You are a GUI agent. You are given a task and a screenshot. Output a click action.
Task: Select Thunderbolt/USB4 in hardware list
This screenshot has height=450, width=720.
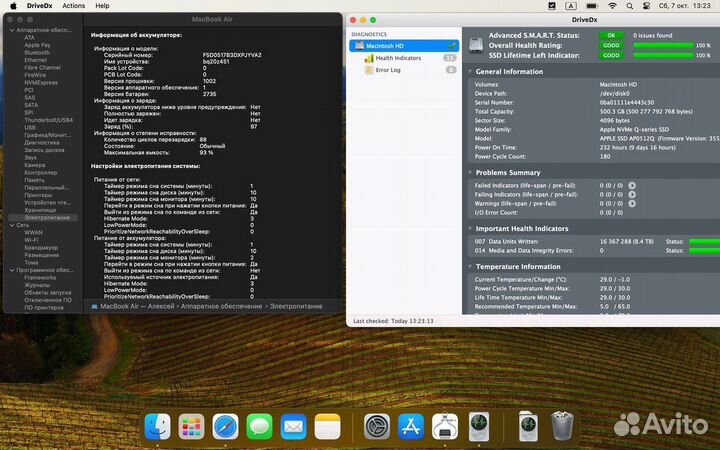[x=48, y=120]
